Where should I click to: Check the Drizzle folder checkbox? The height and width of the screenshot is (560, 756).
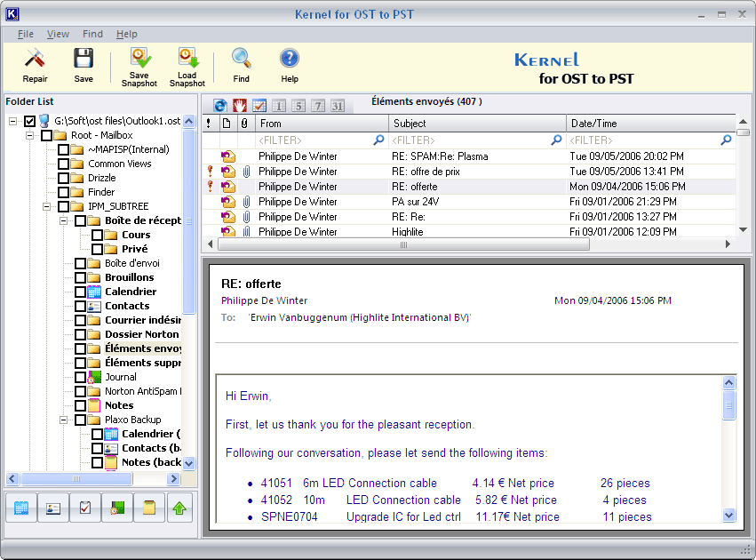pos(64,178)
